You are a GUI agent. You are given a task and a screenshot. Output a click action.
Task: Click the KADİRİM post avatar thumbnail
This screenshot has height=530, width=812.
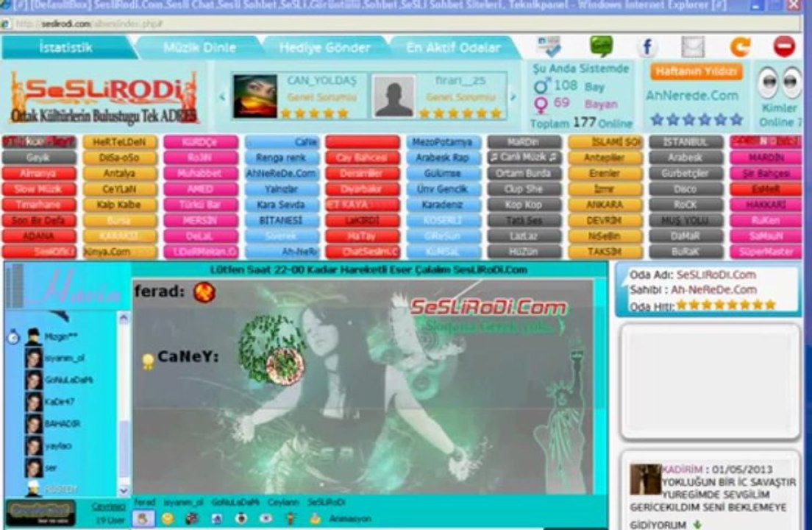[x=645, y=479]
